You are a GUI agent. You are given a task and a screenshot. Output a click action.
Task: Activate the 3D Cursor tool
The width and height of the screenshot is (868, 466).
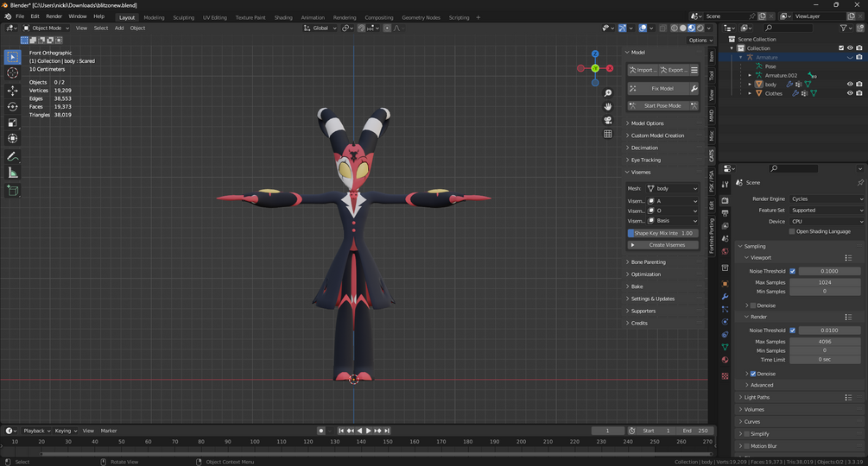coord(13,73)
